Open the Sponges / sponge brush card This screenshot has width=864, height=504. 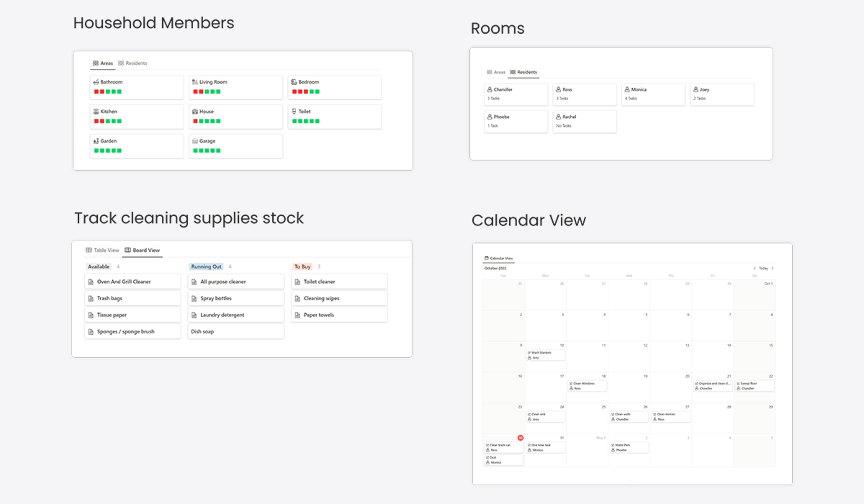132,331
